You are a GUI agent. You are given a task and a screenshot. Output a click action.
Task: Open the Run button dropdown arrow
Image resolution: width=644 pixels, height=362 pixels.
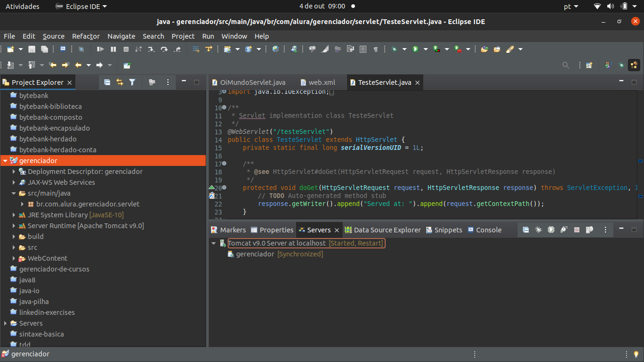pyautogui.click(x=426, y=49)
